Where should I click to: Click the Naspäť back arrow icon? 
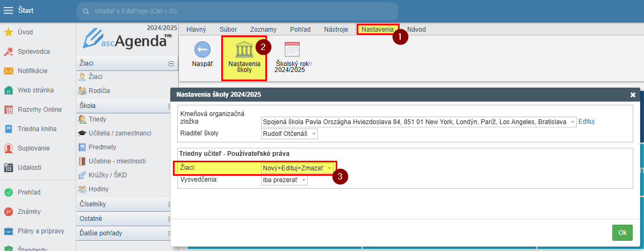(x=202, y=50)
